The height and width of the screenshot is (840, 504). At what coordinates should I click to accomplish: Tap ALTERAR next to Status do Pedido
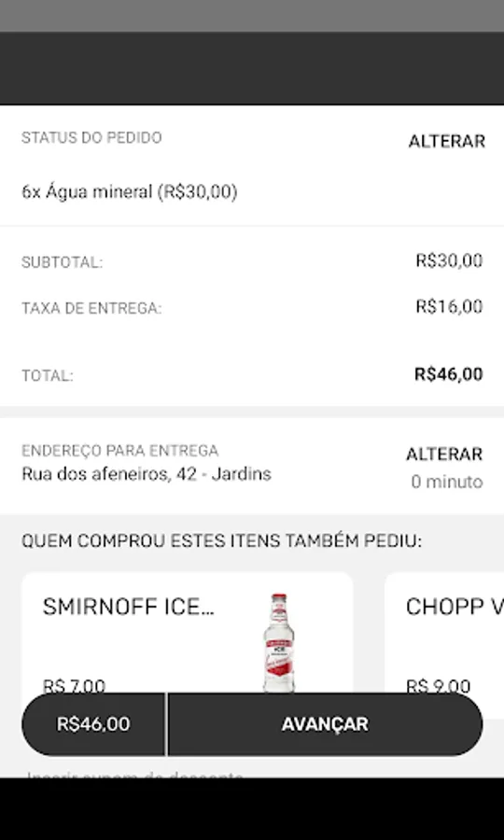[x=447, y=142]
